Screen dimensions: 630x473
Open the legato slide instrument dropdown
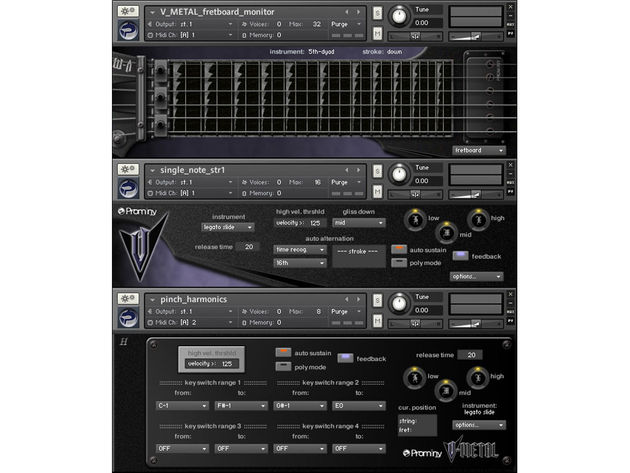[x=227, y=227]
